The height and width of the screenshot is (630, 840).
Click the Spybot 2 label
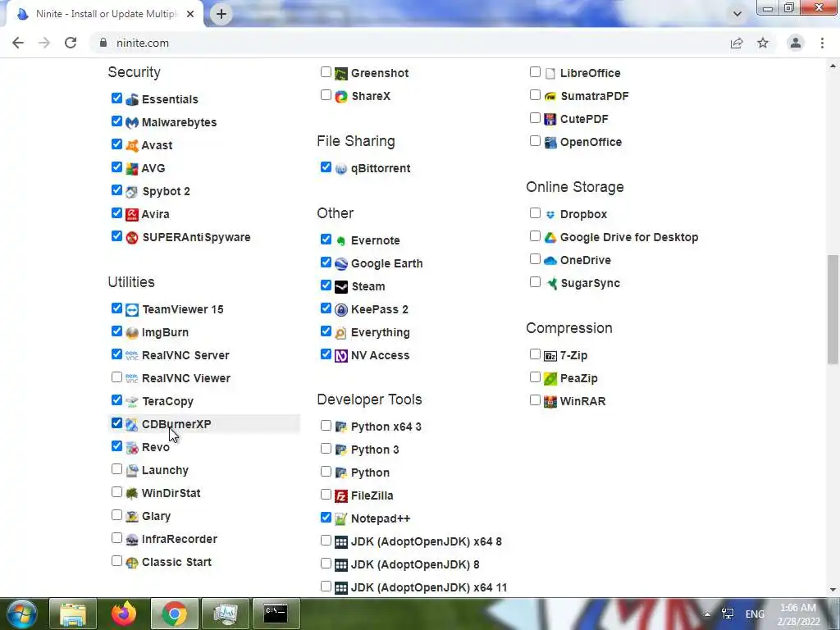click(166, 191)
